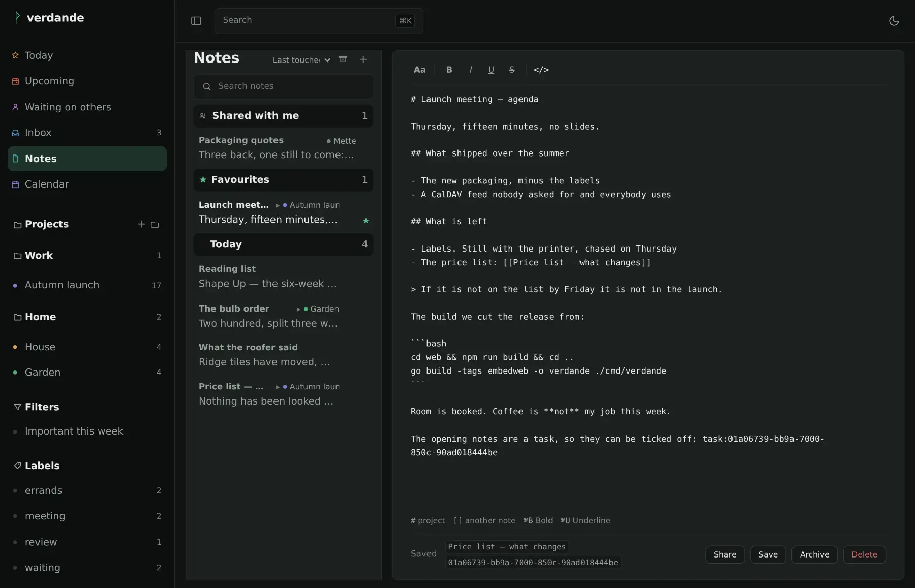The height and width of the screenshot is (588, 915).
Task: Go to the Today view
Action: click(87, 55)
